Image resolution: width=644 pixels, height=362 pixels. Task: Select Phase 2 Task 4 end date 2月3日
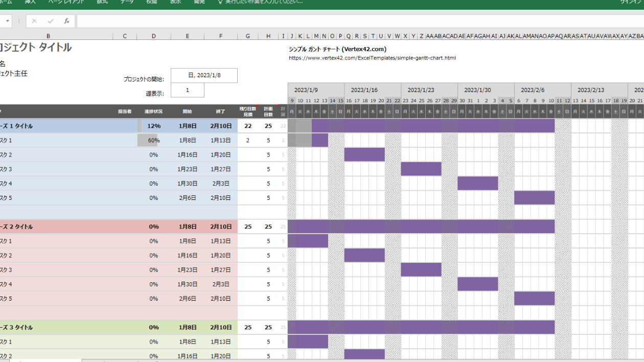click(221, 284)
